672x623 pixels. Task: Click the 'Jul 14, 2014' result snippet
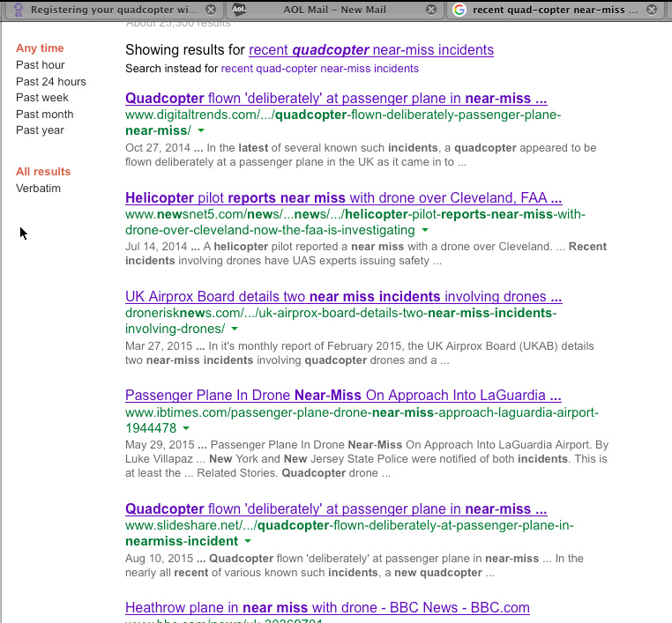[366, 254]
